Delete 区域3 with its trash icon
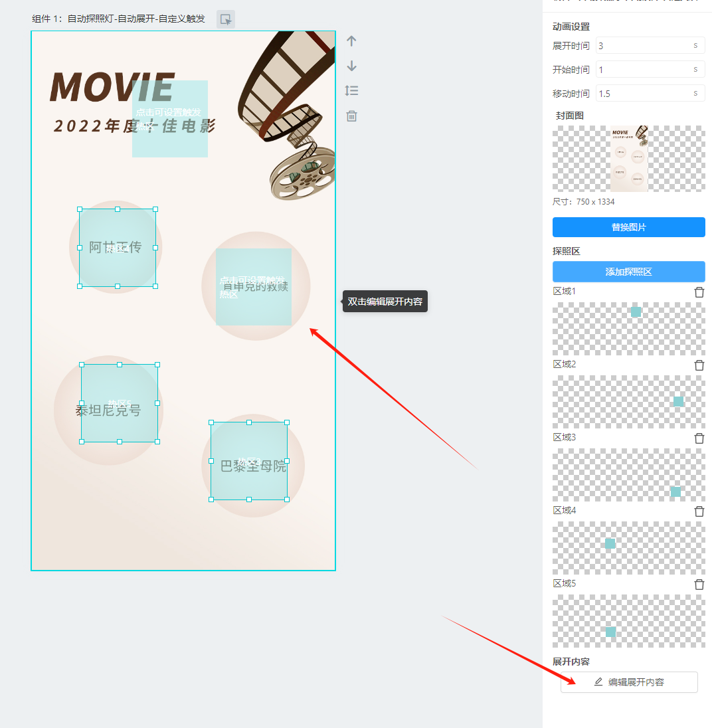712x728 pixels. click(x=699, y=438)
